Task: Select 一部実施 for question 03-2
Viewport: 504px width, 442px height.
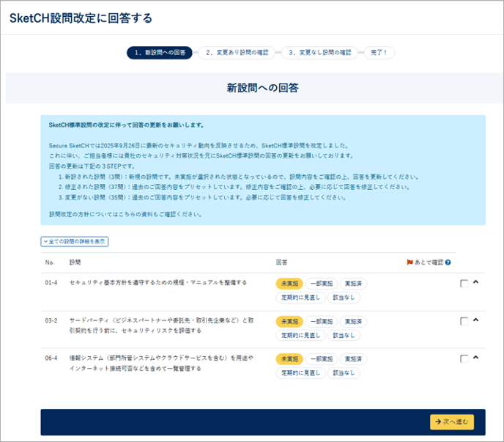Action: [322, 322]
